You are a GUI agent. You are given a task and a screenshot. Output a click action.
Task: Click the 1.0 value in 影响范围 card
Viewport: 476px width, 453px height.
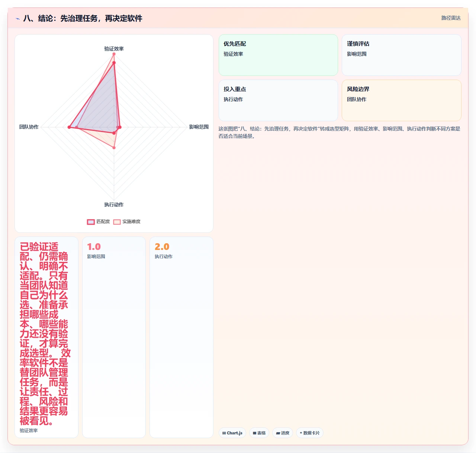(x=94, y=247)
